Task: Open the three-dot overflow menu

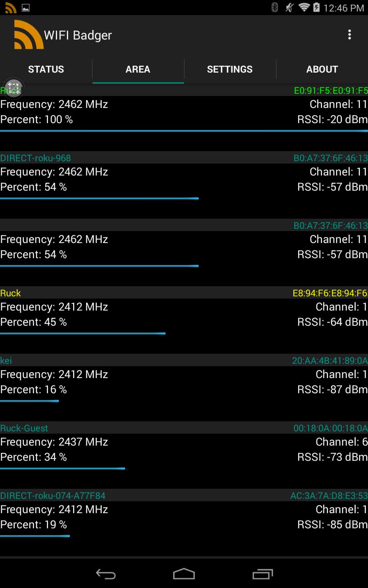Action: 350,35
